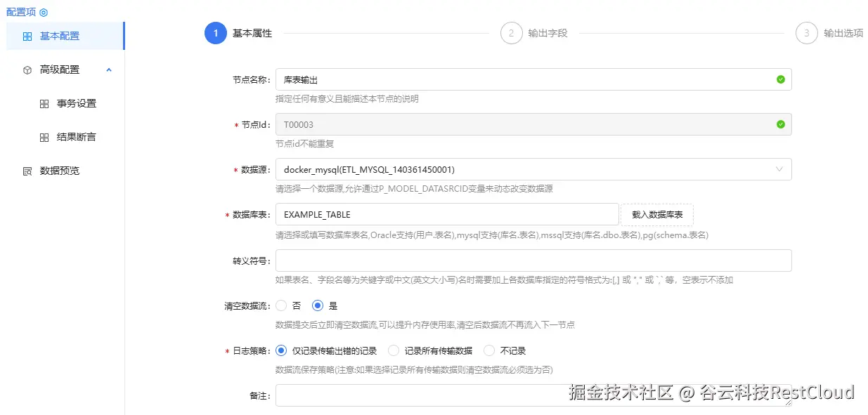Click the 事务设置 grid icon
This screenshot has height=415, width=868.
[44, 103]
